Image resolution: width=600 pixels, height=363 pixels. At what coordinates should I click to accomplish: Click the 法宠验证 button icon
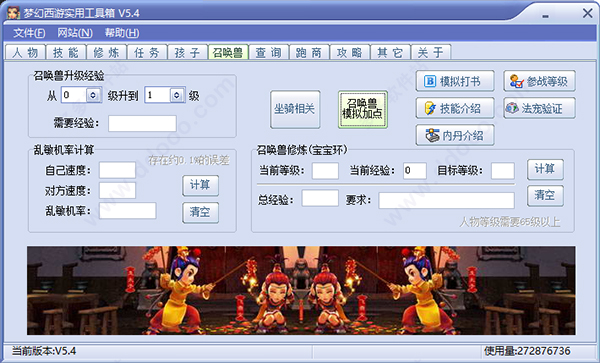click(x=512, y=108)
